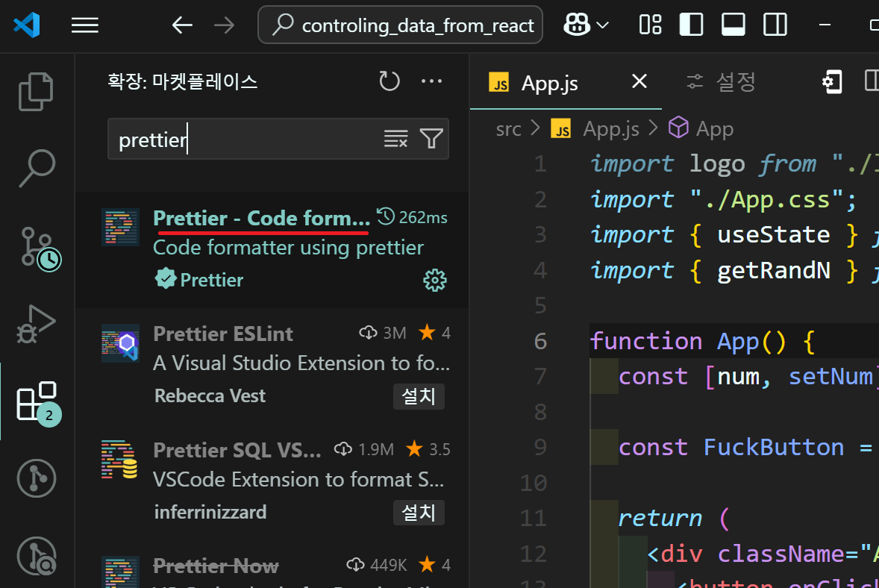
Task: Open the Explorer view in activity bar
Action: 37,91
